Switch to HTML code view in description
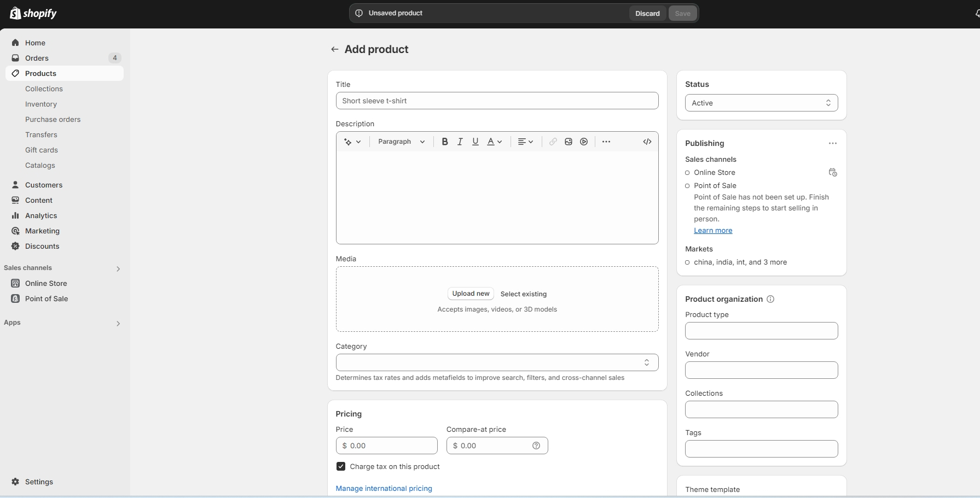 [x=647, y=142]
